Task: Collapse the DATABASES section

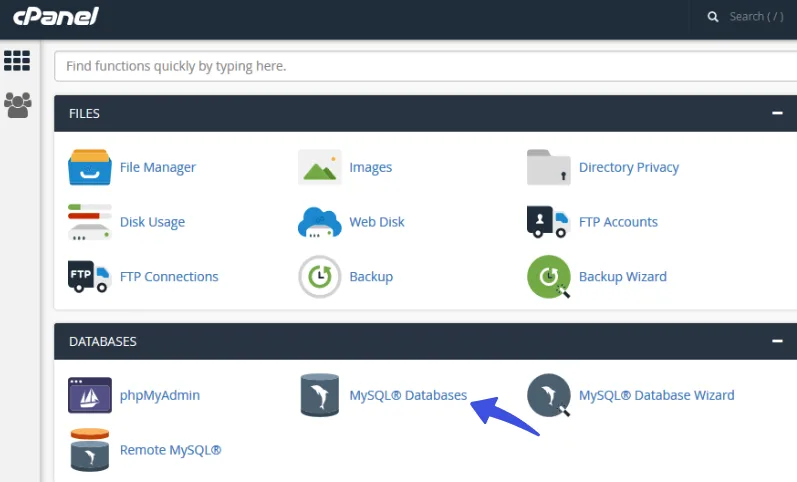Action: (777, 341)
